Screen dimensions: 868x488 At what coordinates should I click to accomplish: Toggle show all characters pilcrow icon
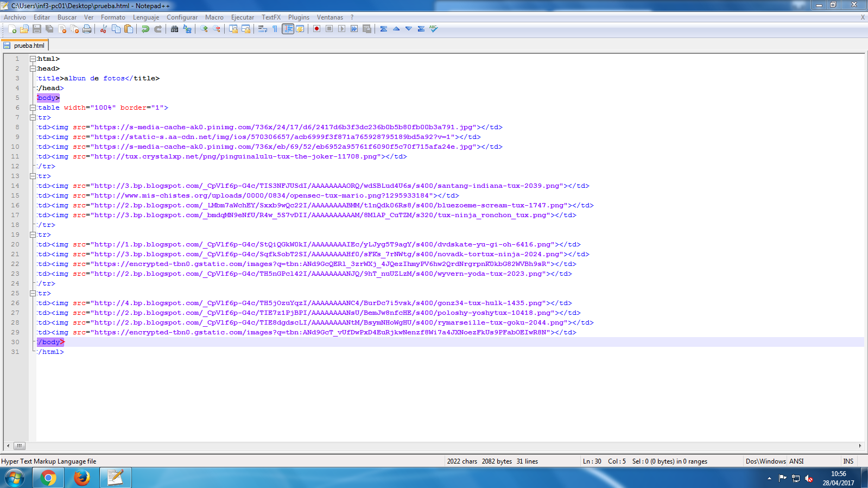pos(275,29)
